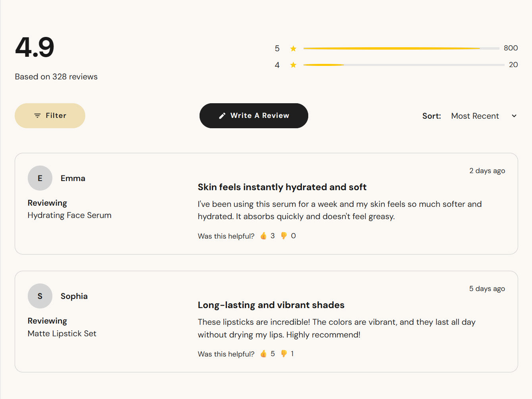Open the Hydrating Face Serum product link
Viewport: 532px width, 399px height.
(x=69, y=215)
